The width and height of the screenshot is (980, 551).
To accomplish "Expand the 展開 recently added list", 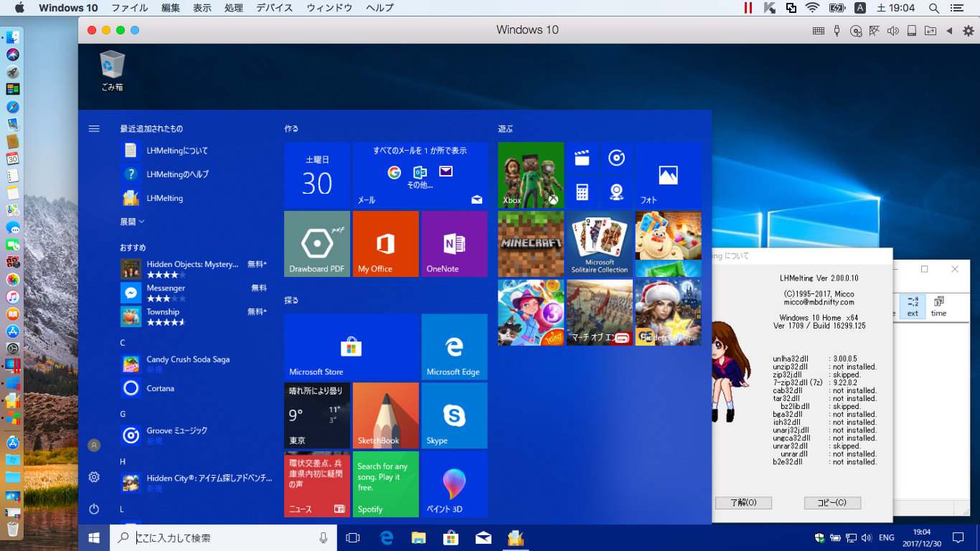I will (x=132, y=222).
